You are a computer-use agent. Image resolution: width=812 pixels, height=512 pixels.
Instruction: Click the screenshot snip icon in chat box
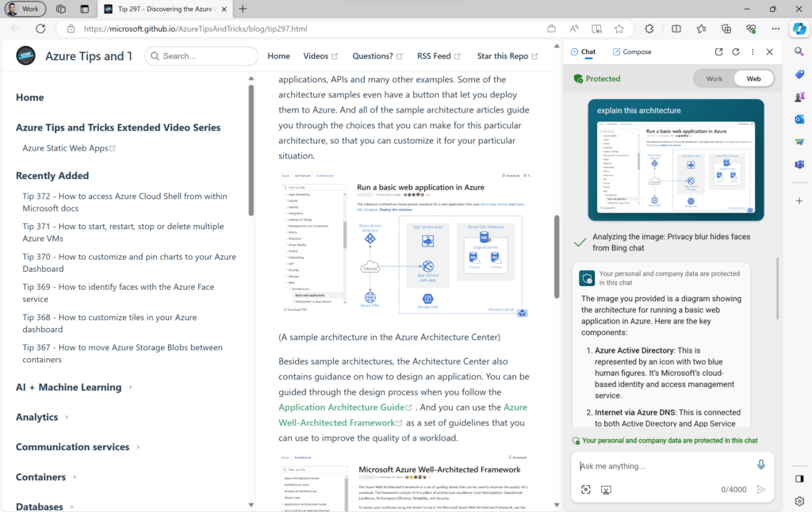coord(607,490)
